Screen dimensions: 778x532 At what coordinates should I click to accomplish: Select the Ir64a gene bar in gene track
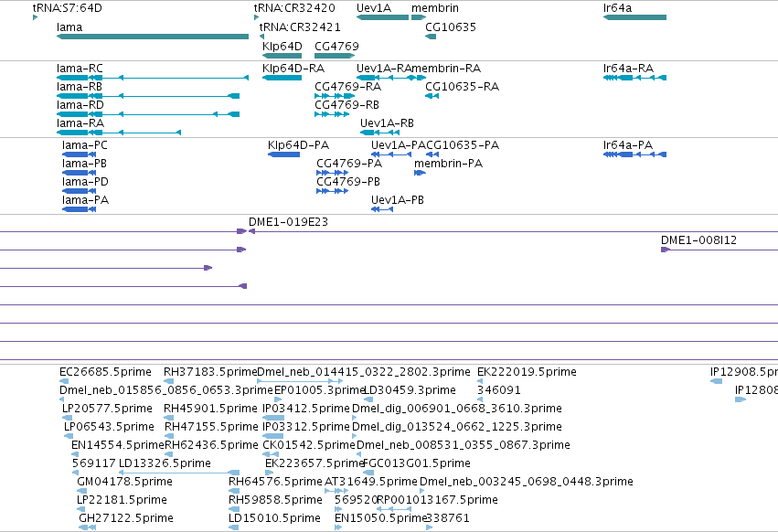click(634, 17)
